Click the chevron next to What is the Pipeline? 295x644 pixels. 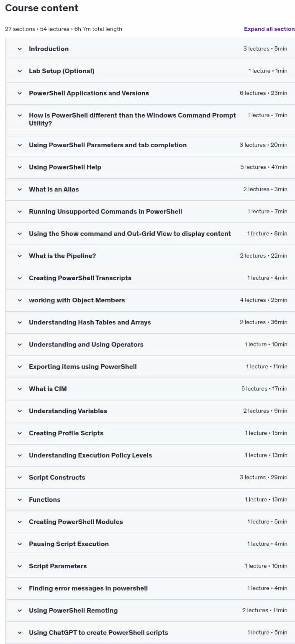tap(20, 256)
